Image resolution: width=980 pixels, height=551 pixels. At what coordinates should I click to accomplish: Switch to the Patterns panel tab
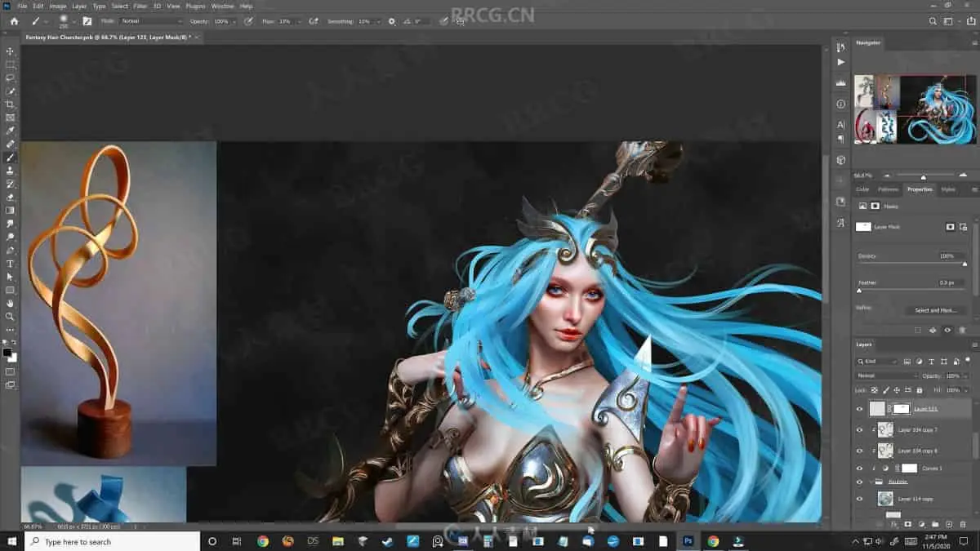[x=888, y=189]
